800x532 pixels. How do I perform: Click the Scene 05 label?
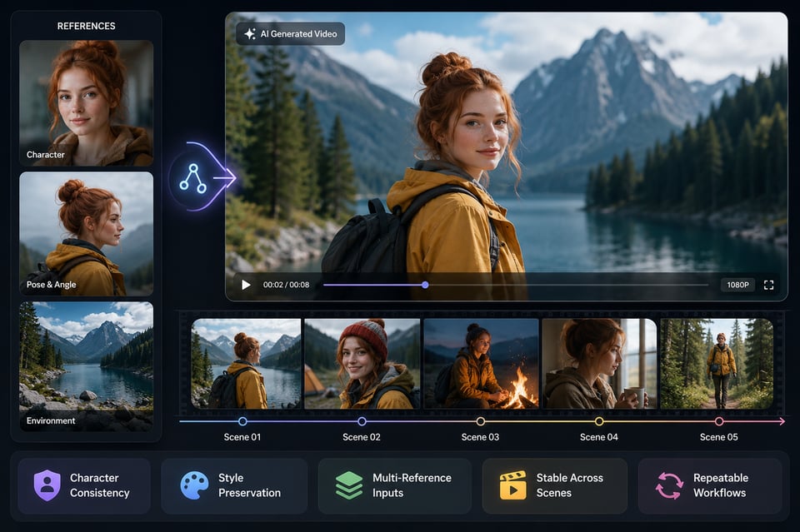(719, 437)
